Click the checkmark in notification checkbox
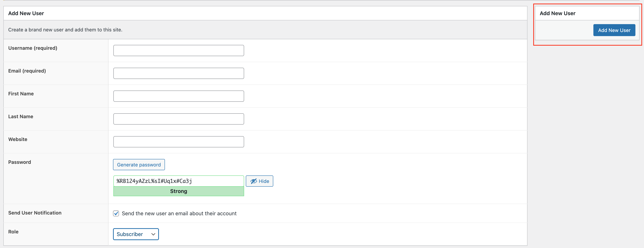Viewport: 644px width, 248px height. coord(116,213)
